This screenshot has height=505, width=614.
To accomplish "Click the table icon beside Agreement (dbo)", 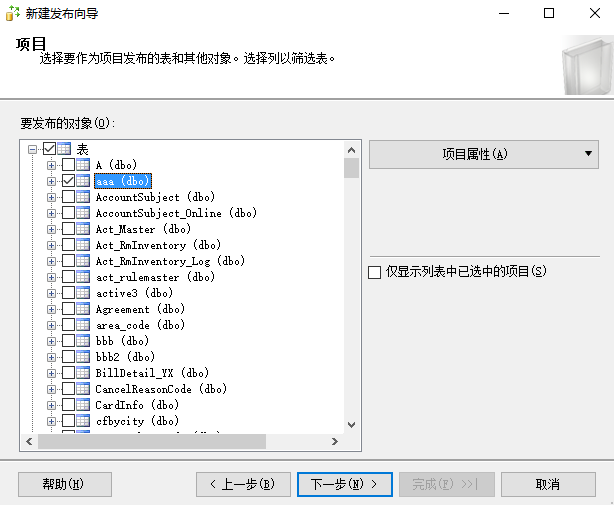I will coord(84,309).
